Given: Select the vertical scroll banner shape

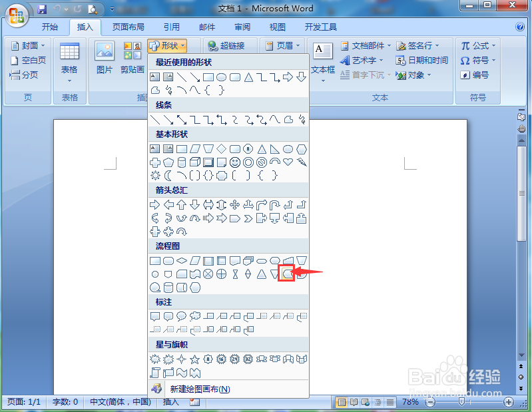Looking at the screenshot, I should pyautogui.click(x=155, y=373).
